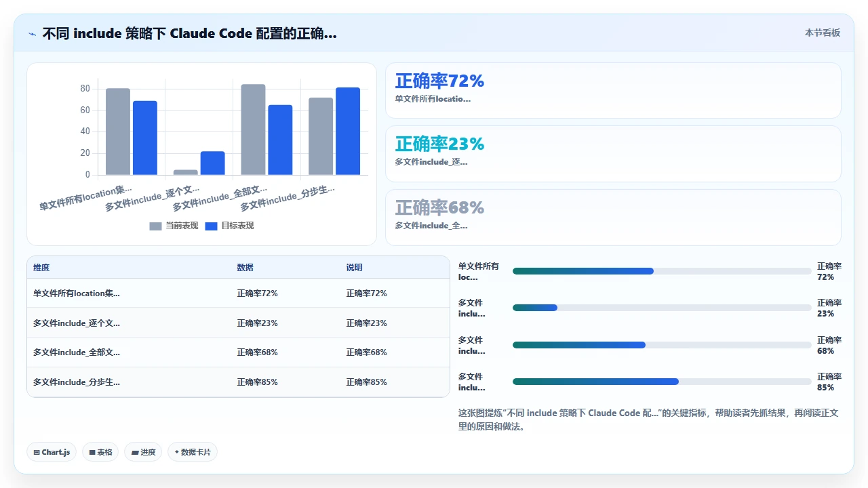Click the 数据卡片 tag chip

coord(193,452)
